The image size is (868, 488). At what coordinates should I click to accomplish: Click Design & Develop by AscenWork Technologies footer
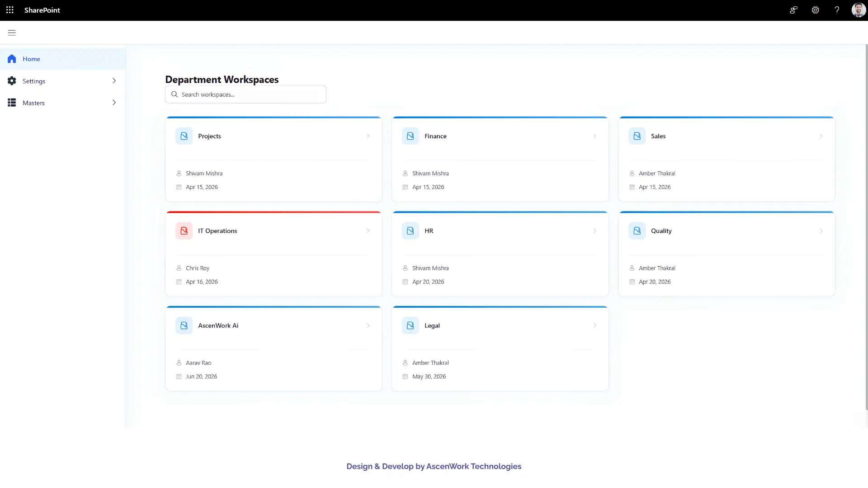point(434,466)
